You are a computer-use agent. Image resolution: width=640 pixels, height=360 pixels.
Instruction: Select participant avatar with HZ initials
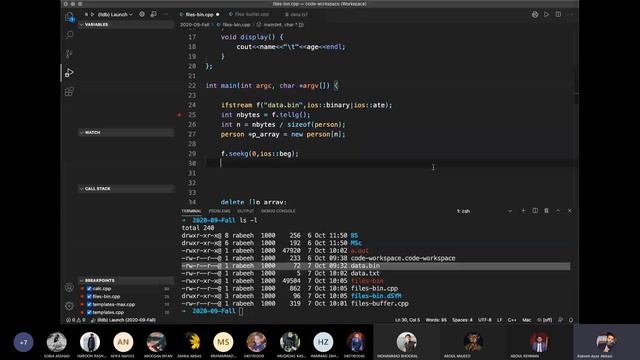tap(323, 342)
